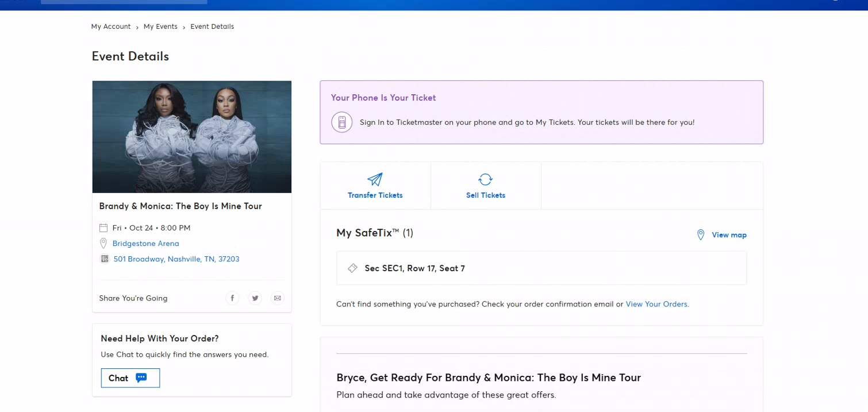Share the event via the email envelope icon
The height and width of the screenshot is (412, 868).
(x=278, y=298)
